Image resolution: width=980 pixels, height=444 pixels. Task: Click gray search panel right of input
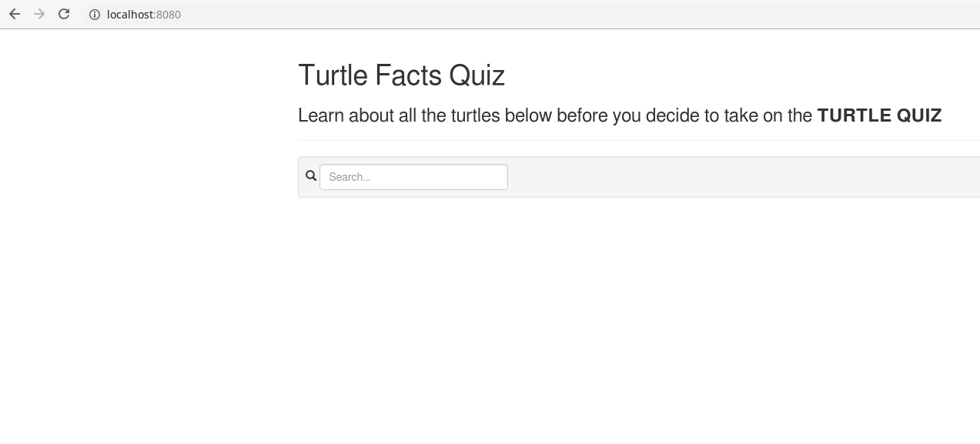click(743, 177)
